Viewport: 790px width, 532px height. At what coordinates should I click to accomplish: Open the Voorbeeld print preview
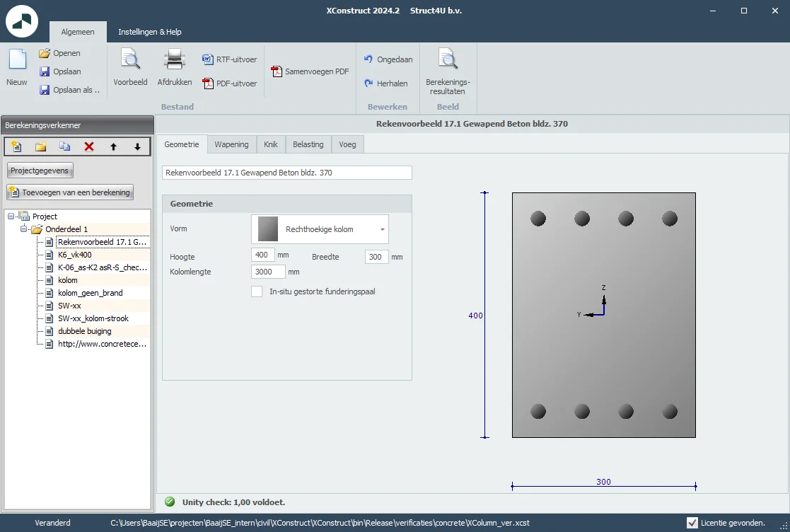pyautogui.click(x=131, y=60)
